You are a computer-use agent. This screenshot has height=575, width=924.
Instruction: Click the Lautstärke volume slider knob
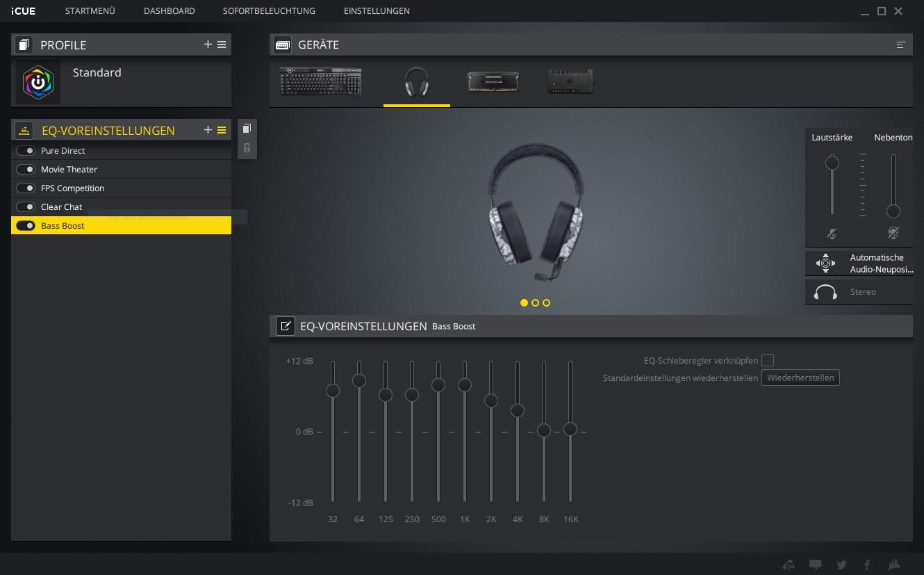pos(832,163)
